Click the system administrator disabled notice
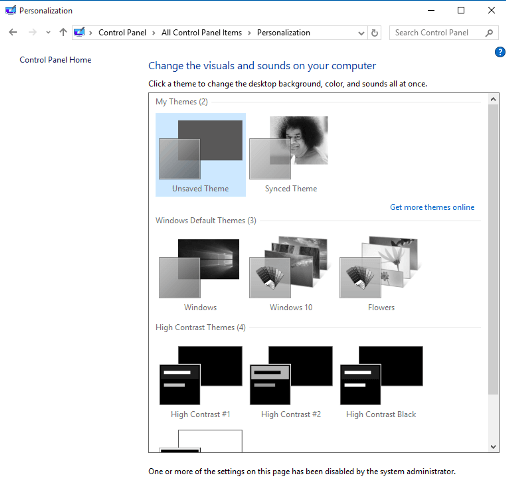506x480 pixels. pos(302,471)
